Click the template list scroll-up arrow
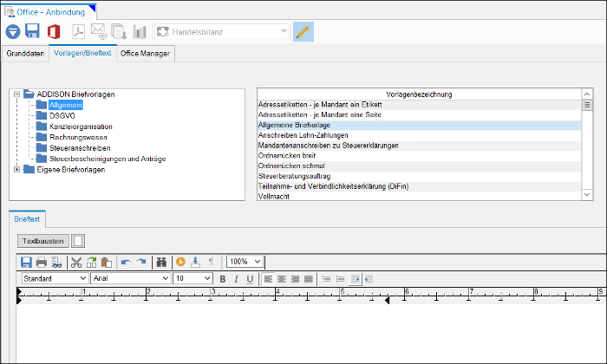The width and height of the screenshot is (607, 364). (x=587, y=94)
